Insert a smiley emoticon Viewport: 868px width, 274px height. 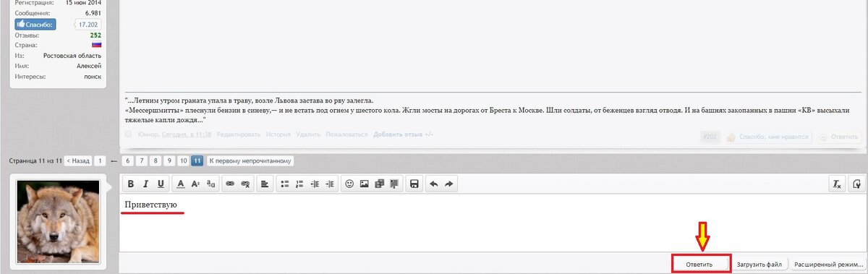(x=349, y=184)
